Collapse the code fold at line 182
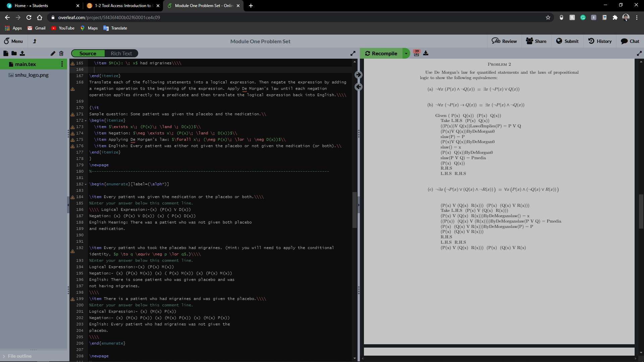Image resolution: width=644 pixels, height=362 pixels. pyautogui.click(x=86, y=184)
